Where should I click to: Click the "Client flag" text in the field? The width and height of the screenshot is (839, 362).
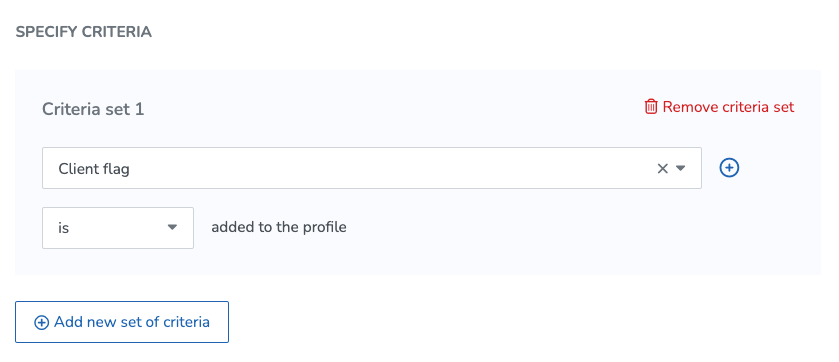click(94, 169)
